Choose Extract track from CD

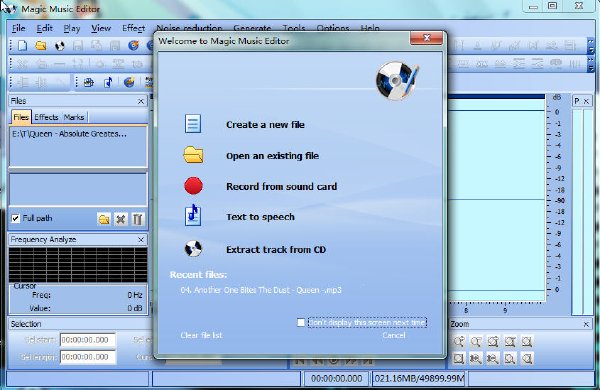pos(276,250)
